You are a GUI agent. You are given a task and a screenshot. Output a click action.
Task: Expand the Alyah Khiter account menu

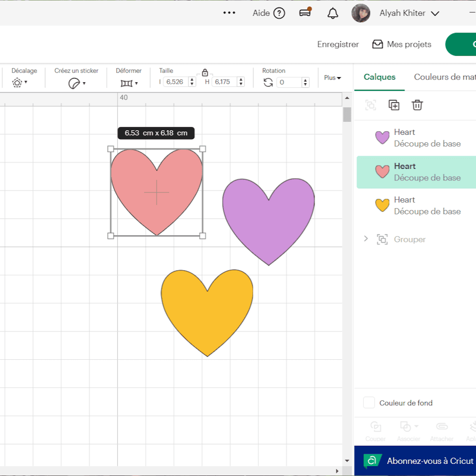[x=435, y=13]
